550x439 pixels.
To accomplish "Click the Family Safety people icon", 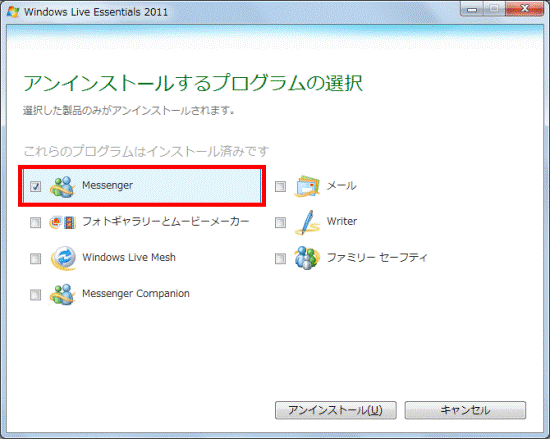I will click(307, 258).
